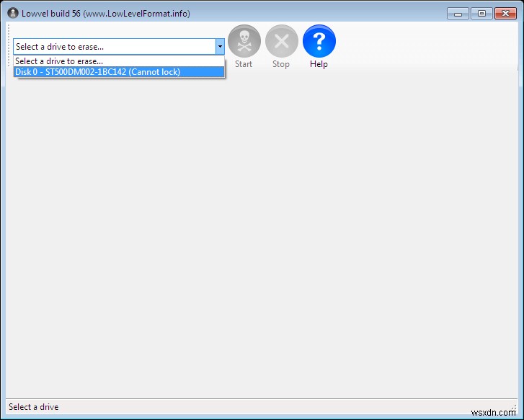Click the 'Select a drive' status bar text
The image size is (524, 420).
(33, 406)
